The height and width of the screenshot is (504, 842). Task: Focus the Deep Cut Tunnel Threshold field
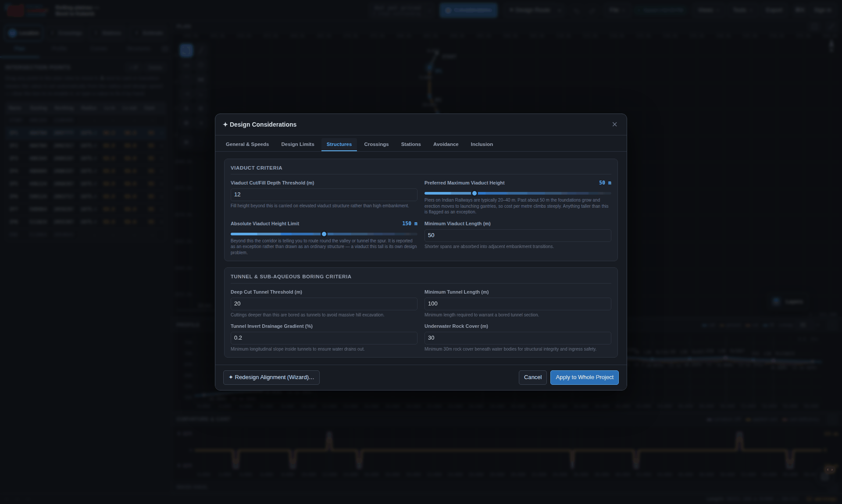pos(324,304)
